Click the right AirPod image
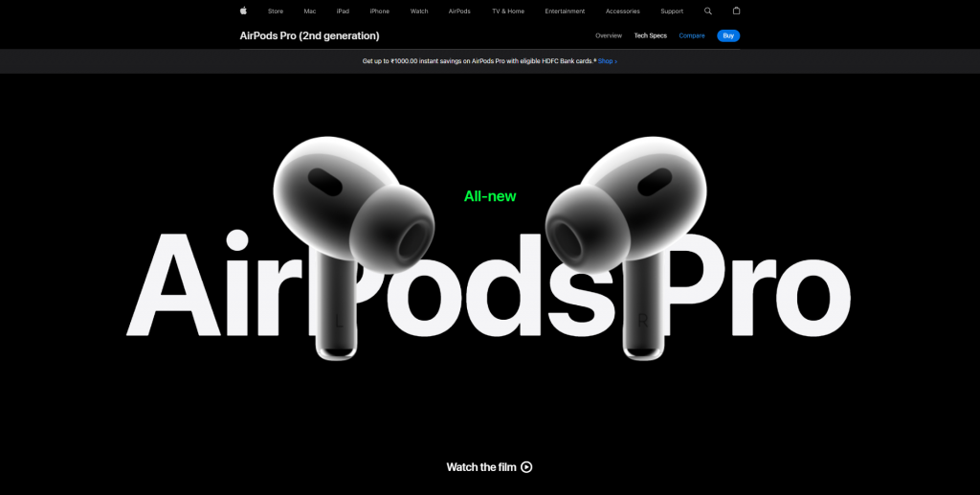980x495 pixels. (626, 247)
